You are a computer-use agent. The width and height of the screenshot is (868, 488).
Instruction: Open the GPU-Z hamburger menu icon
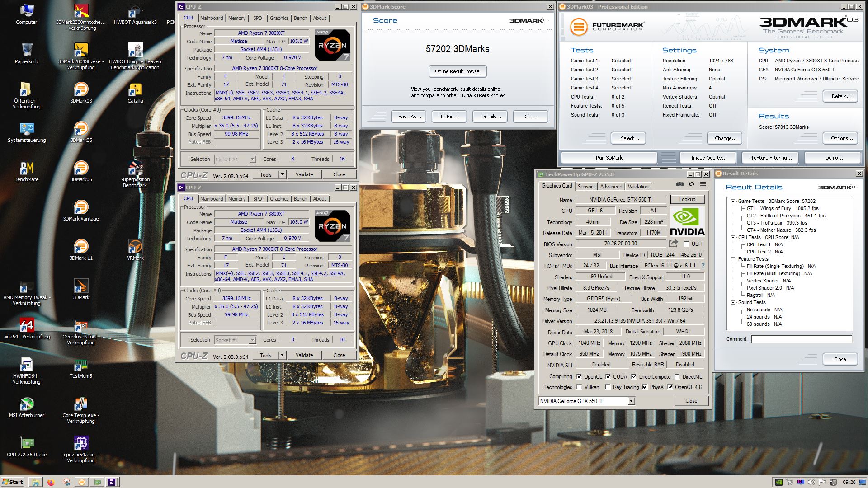pos(703,184)
